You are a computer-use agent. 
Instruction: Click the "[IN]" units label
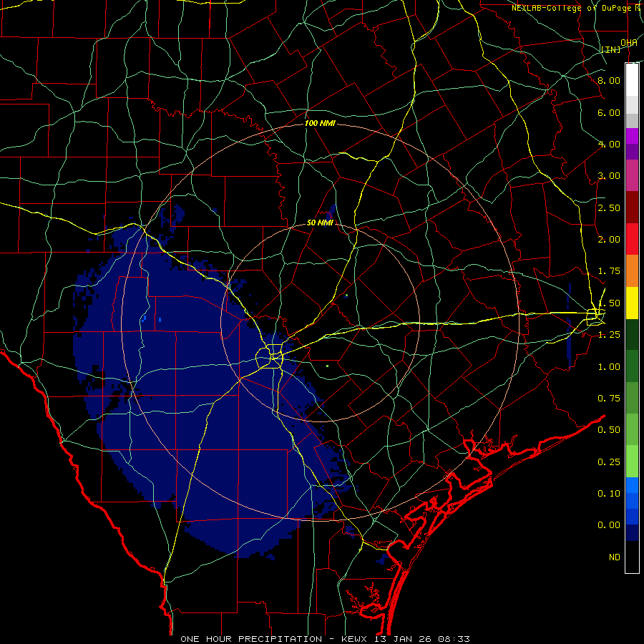[x=611, y=49]
